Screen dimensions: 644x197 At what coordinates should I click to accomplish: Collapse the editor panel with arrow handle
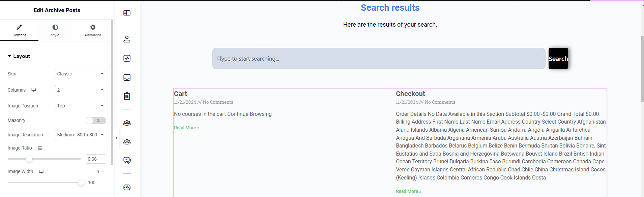(x=117, y=138)
